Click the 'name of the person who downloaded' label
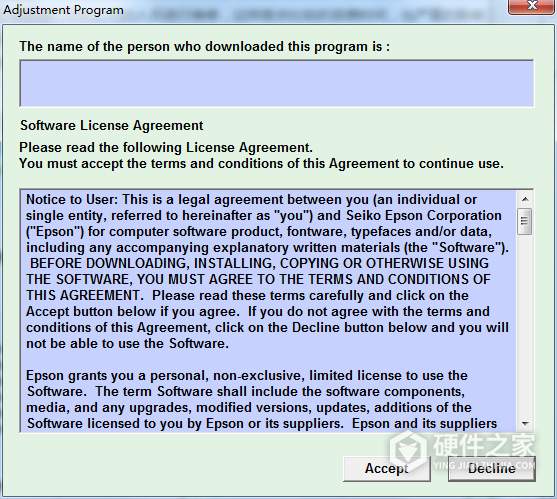This screenshot has height=499, width=557. (205, 47)
